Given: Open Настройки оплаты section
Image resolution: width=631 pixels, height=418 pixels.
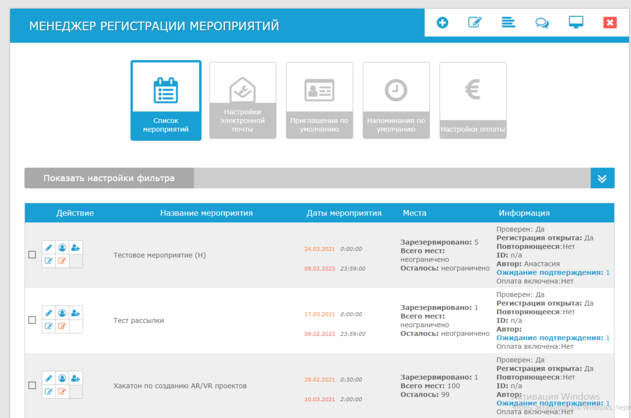Looking at the screenshot, I should click(x=473, y=100).
